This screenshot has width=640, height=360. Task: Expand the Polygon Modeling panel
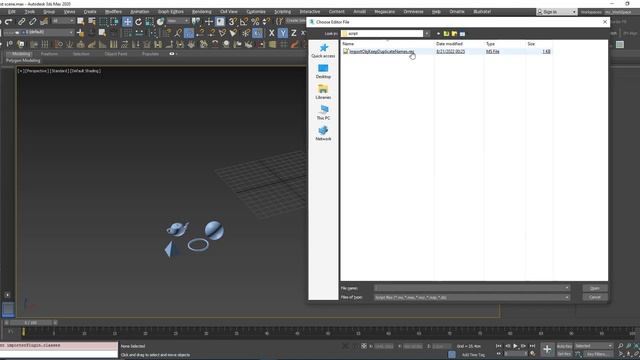tap(23, 60)
